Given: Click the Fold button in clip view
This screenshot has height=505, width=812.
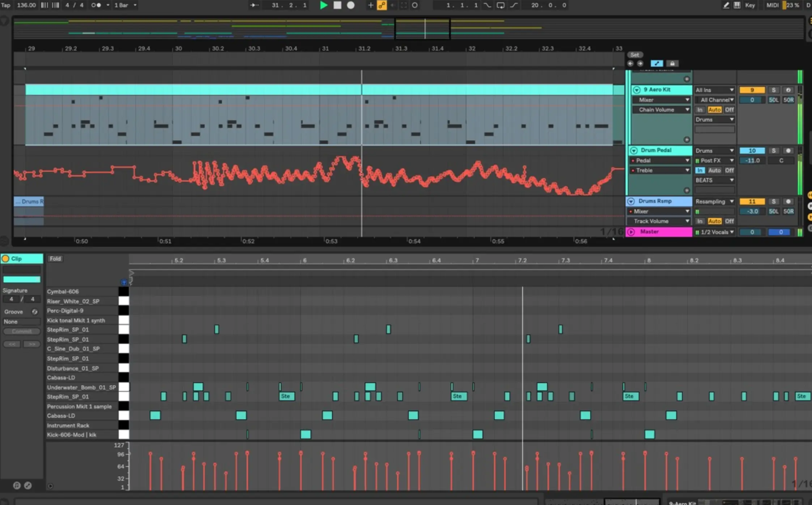Looking at the screenshot, I should [x=55, y=258].
